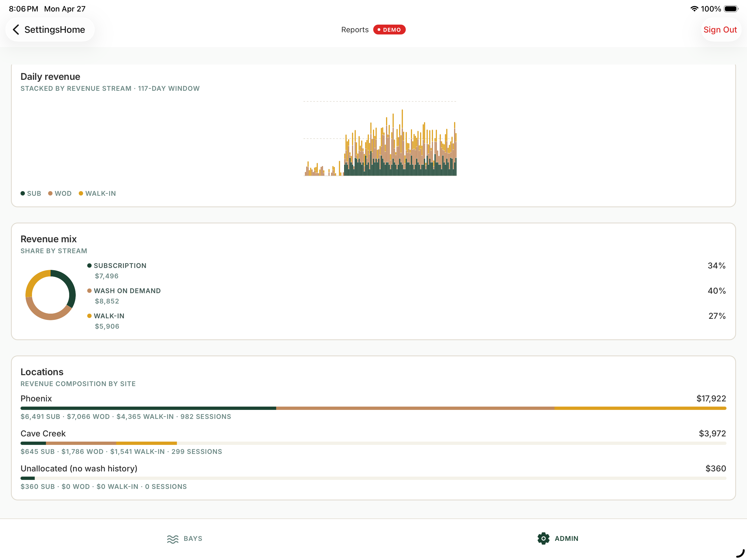Click the Cave Creek revenue composition bar
The width and height of the screenshot is (747, 560).
tap(373, 443)
